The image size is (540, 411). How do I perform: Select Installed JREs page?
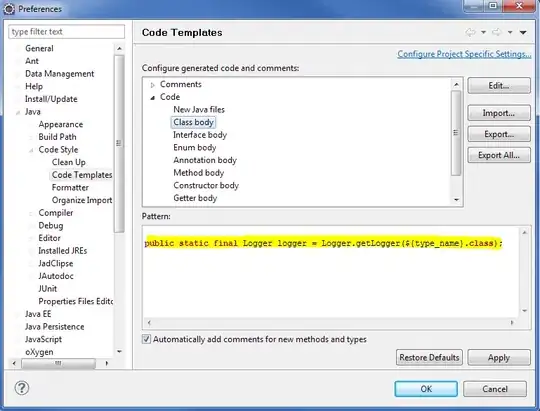click(62, 251)
